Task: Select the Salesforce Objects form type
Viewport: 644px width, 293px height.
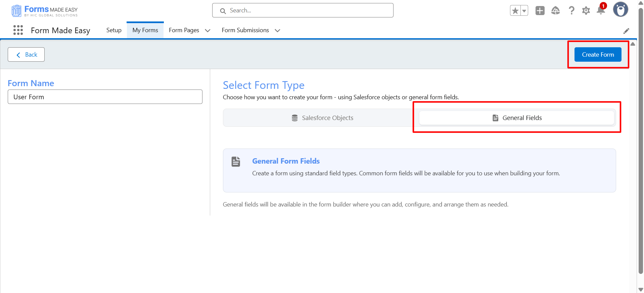Action: tap(322, 118)
